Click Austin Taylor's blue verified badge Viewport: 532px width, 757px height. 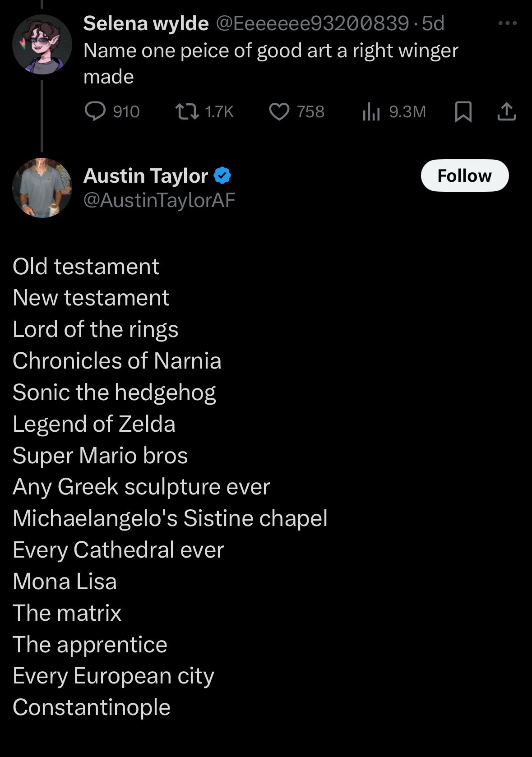pos(222,175)
